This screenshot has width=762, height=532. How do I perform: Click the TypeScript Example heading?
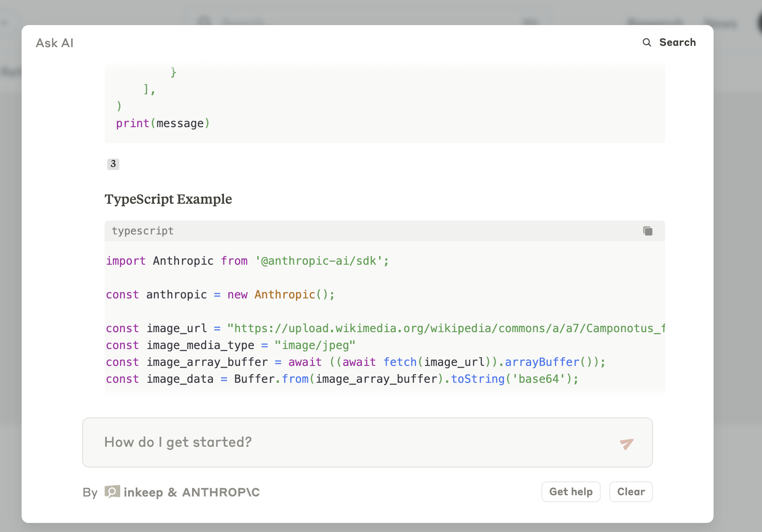168,199
